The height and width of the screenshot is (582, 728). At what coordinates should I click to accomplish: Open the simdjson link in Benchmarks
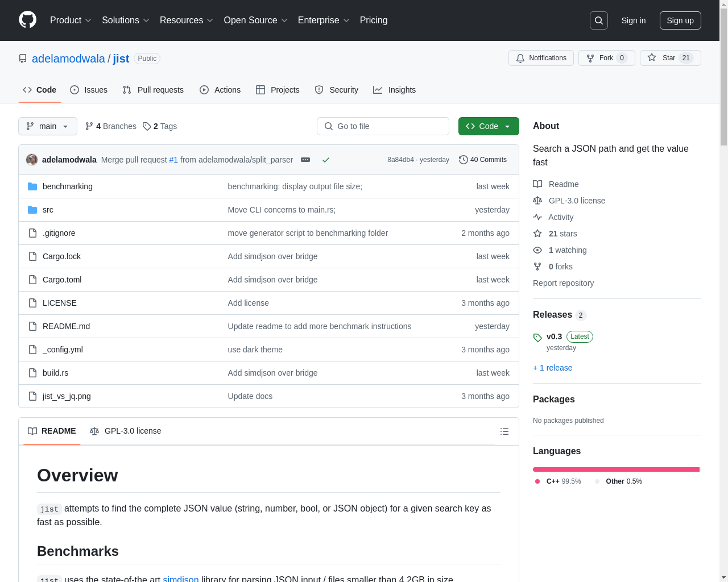(x=181, y=579)
